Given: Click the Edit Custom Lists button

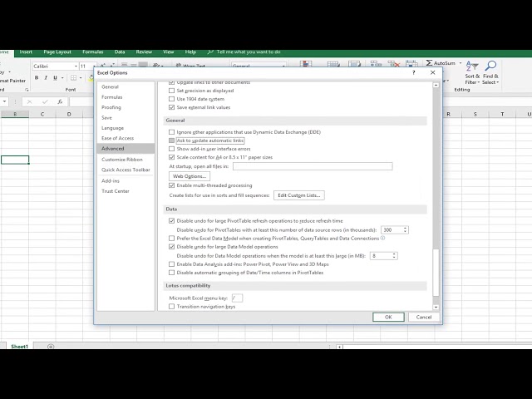Looking at the screenshot, I should point(299,195).
